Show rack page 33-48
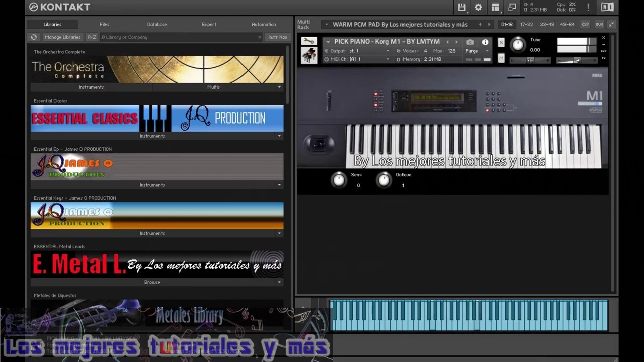 (x=547, y=24)
